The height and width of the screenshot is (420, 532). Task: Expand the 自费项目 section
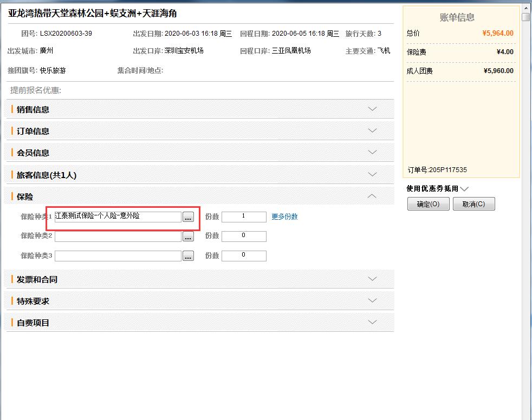pos(372,322)
